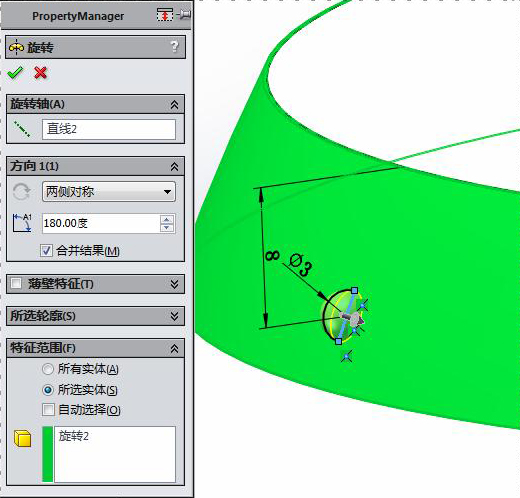Click the PropertyManager collapse arrows icon
The width and height of the screenshot is (520, 498).
point(165,15)
